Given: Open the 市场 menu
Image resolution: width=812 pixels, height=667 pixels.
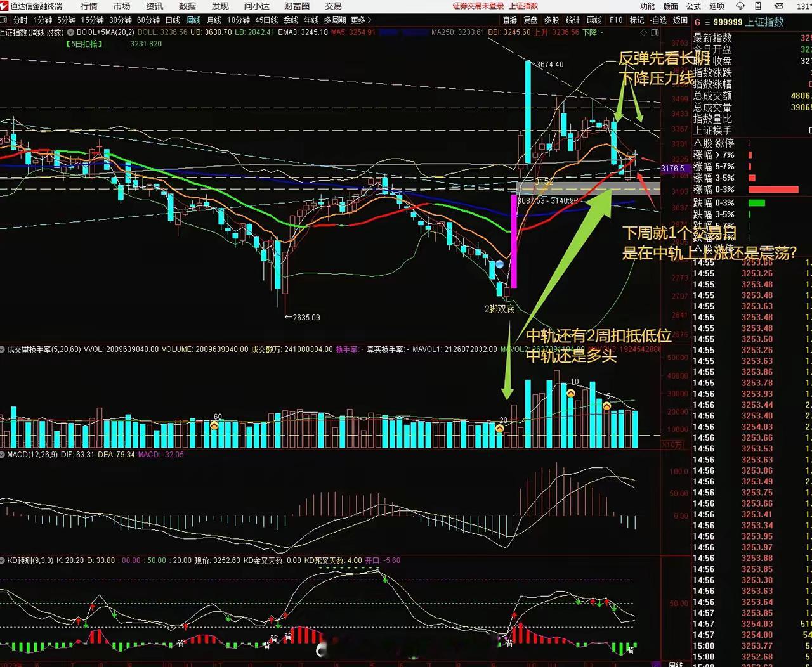Looking at the screenshot, I should coord(122,6).
